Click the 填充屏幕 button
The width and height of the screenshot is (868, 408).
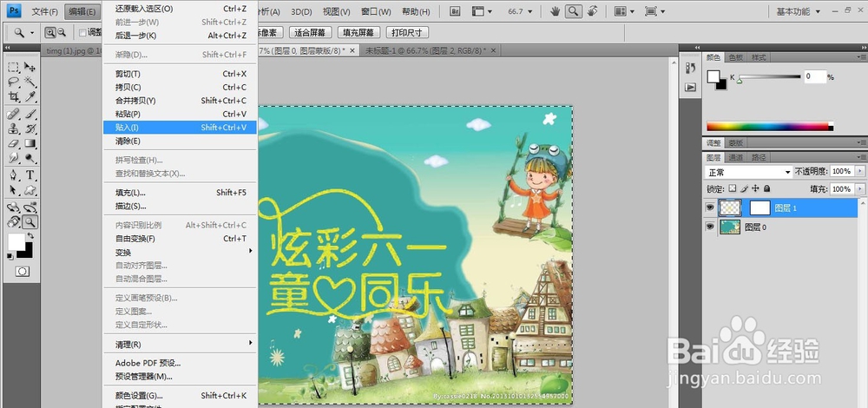click(x=358, y=33)
